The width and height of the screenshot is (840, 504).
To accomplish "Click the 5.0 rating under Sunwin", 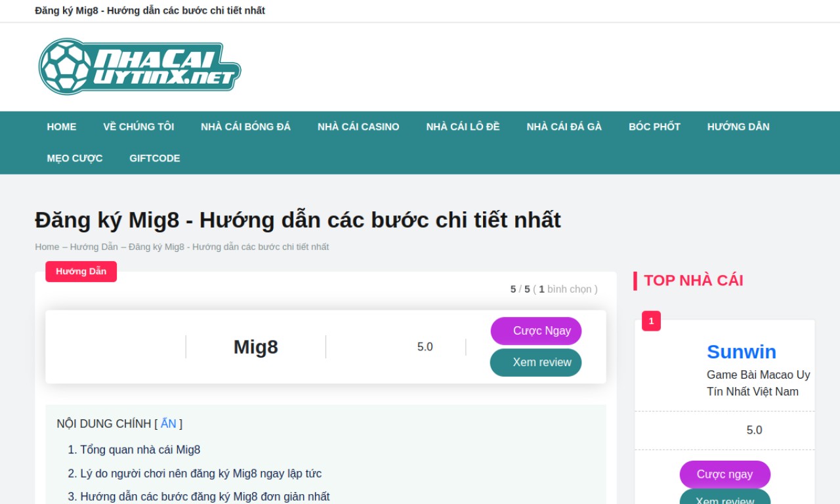I will coord(755,430).
